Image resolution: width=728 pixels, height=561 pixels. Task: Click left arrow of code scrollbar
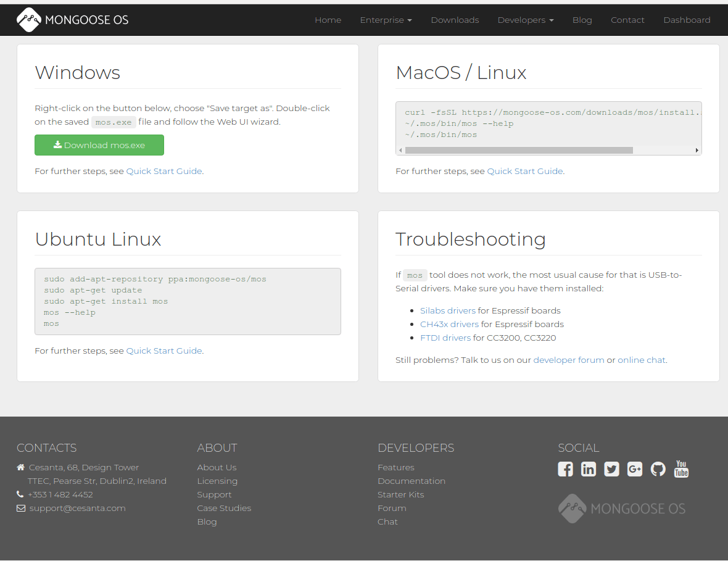[400, 150]
